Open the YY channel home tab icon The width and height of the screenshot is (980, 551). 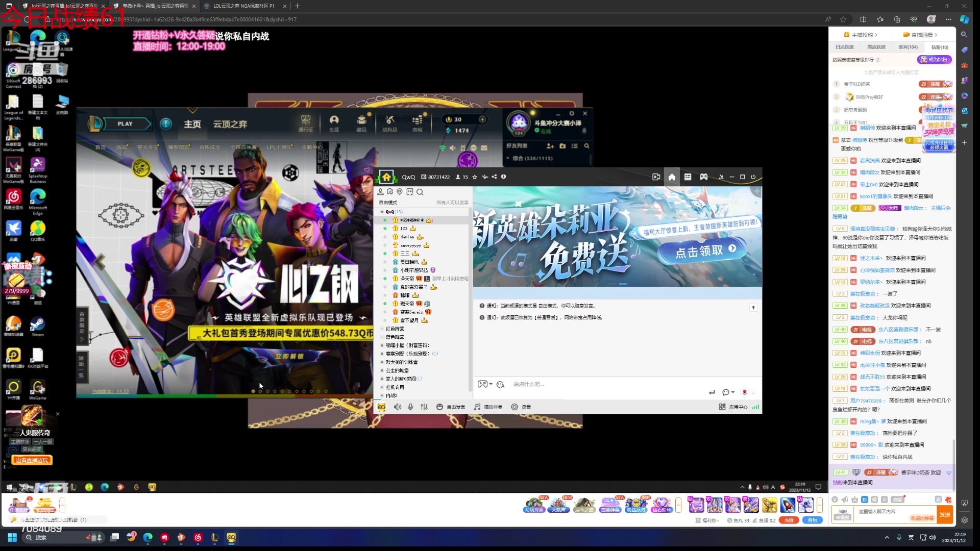(672, 177)
